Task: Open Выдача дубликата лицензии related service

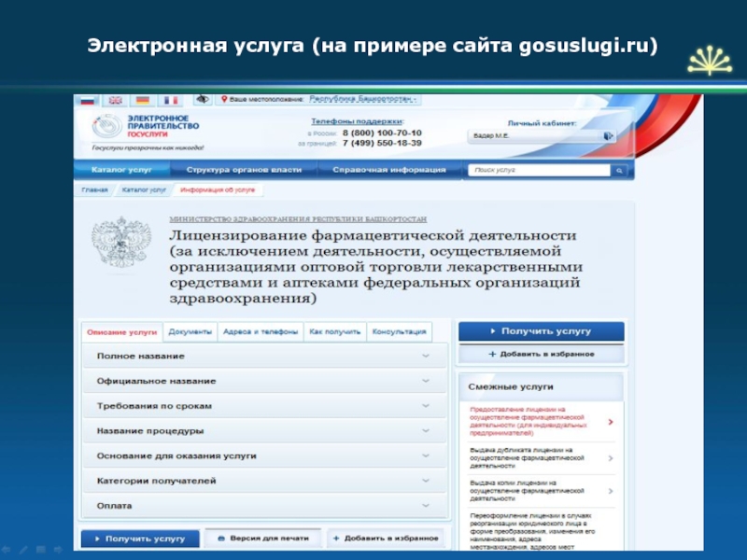Action: coord(527,458)
